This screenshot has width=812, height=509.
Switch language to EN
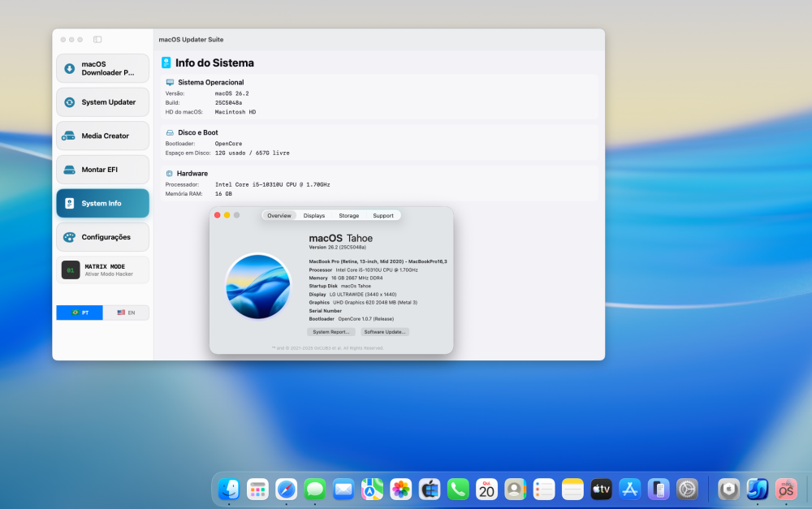coord(126,313)
